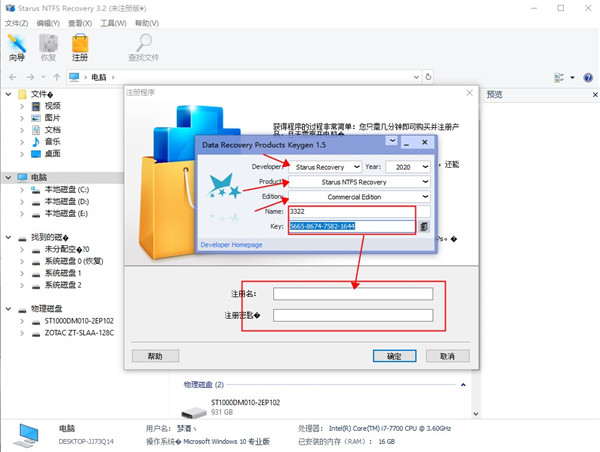Collapse the 物理磁盘 tree node
Screen dimensions: 600x452
pyautogui.click(x=8, y=308)
